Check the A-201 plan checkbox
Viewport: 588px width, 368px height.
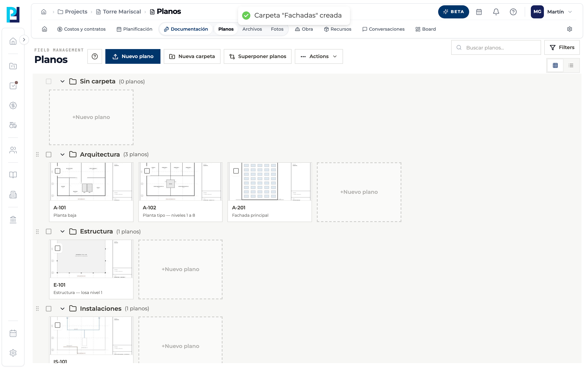coord(236,171)
